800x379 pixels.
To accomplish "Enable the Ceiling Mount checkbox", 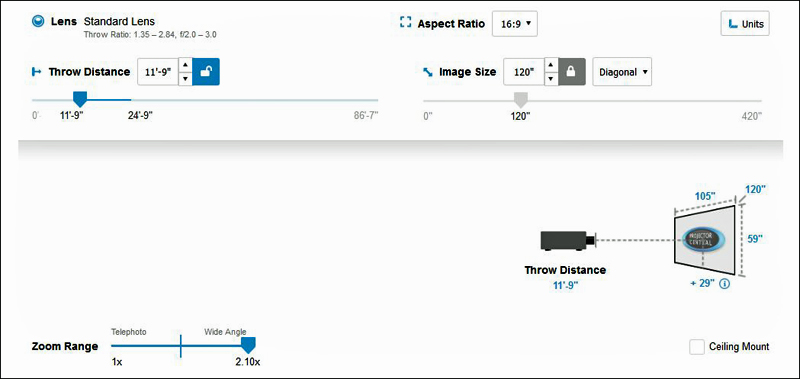I will 696,347.
